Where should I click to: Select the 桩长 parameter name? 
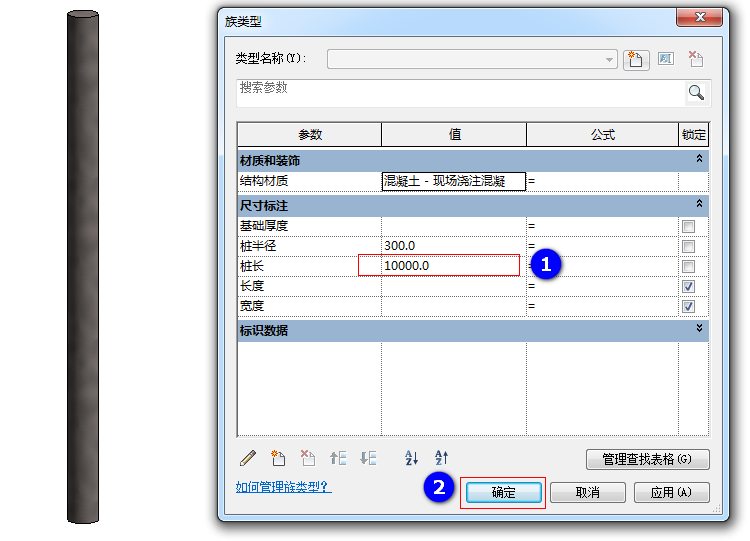click(x=252, y=266)
